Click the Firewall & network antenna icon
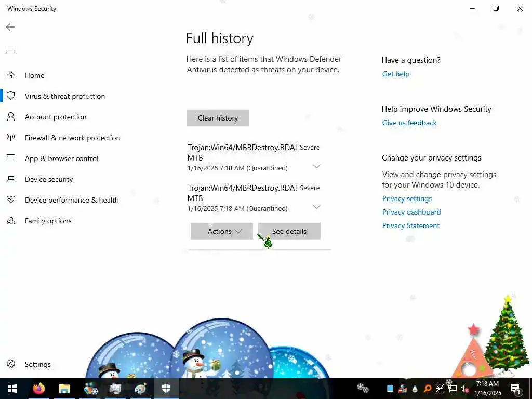Viewport: 532px width, 399px height. (11, 137)
